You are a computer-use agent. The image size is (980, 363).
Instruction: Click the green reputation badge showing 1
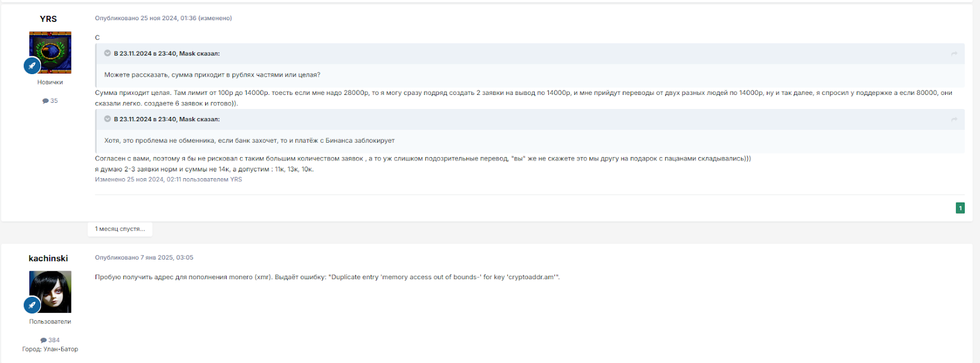(960, 208)
